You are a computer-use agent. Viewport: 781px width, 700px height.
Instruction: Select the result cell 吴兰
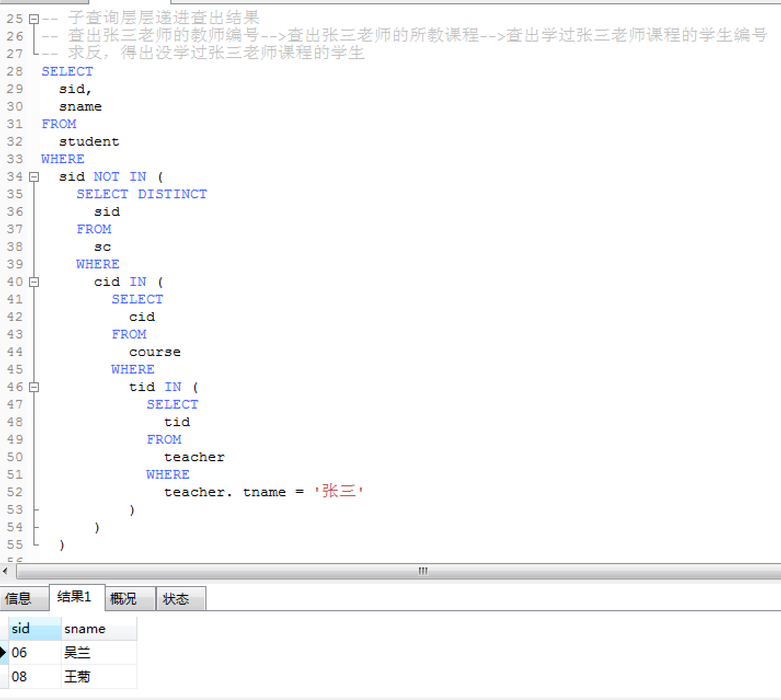[99, 652]
